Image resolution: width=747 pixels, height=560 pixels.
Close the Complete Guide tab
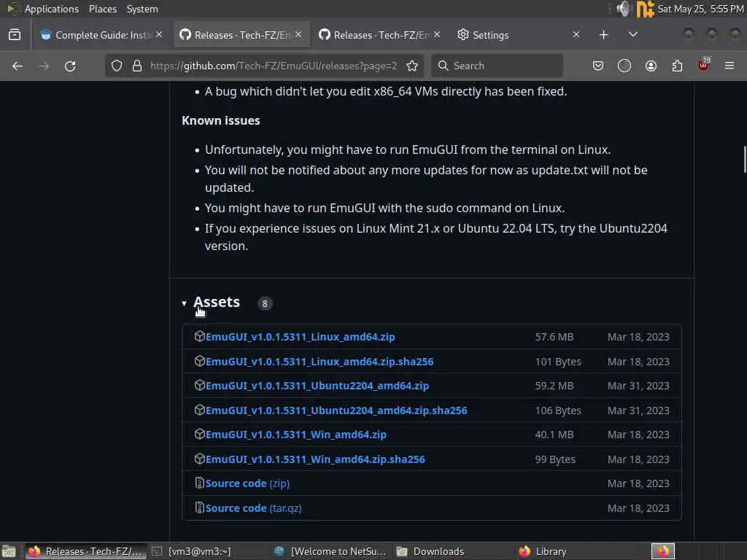159,35
